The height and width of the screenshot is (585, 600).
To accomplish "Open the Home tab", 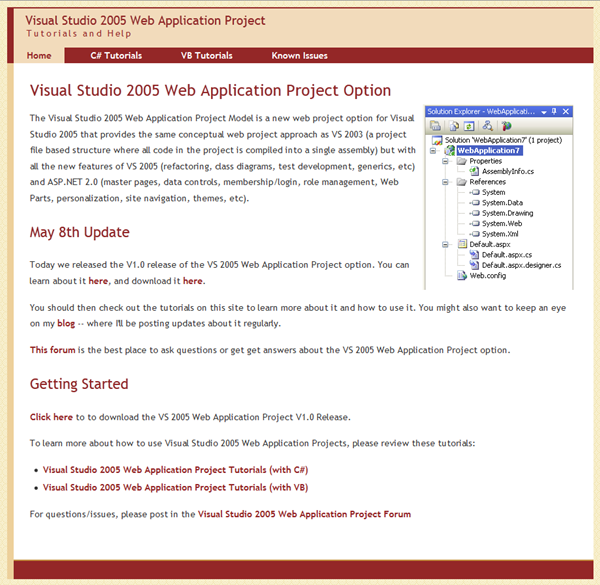I will [39, 55].
